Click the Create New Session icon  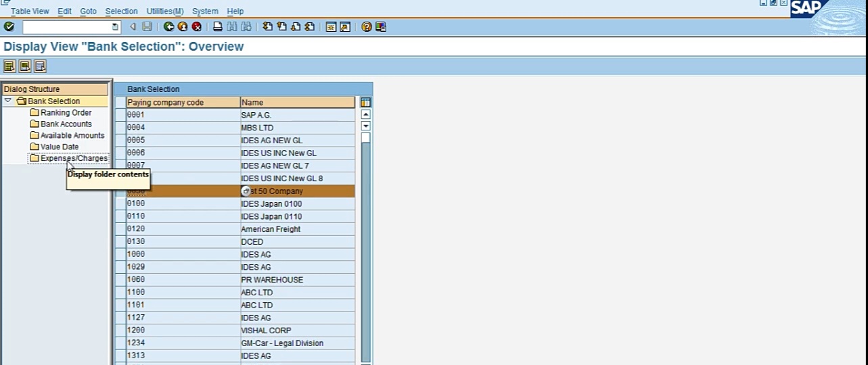331,27
